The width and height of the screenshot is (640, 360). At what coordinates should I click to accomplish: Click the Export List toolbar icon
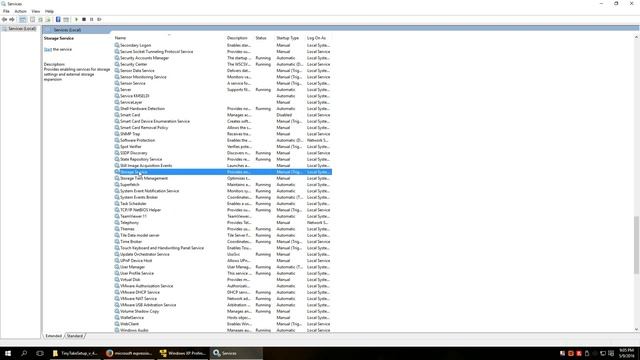click(x=48, y=19)
